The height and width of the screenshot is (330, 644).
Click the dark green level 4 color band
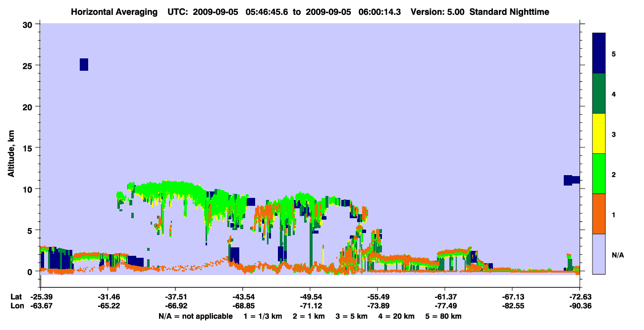pyautogui.click(x=599, y=94)
